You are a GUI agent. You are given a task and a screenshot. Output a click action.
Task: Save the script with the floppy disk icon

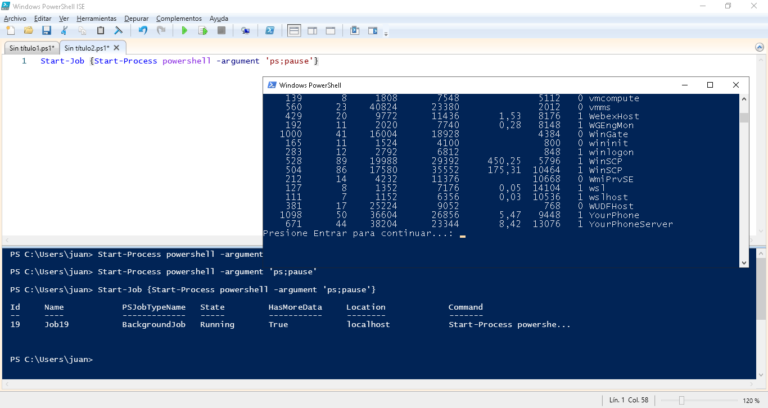tap(47, 31)
